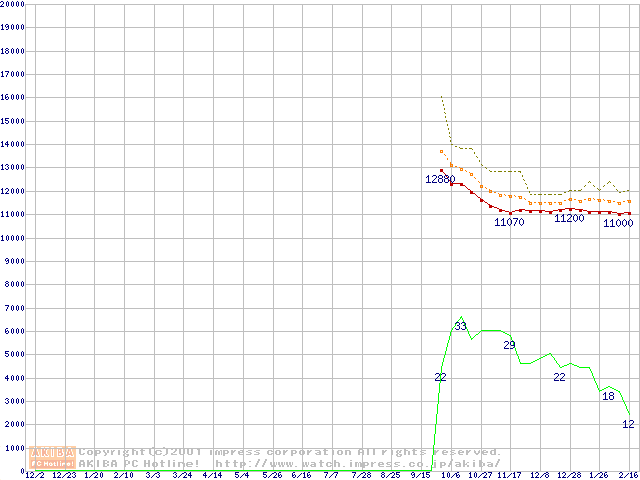The image size is (640, 480).
Task: Select the 18 count label on green line
Action: [x=608, y=396]
